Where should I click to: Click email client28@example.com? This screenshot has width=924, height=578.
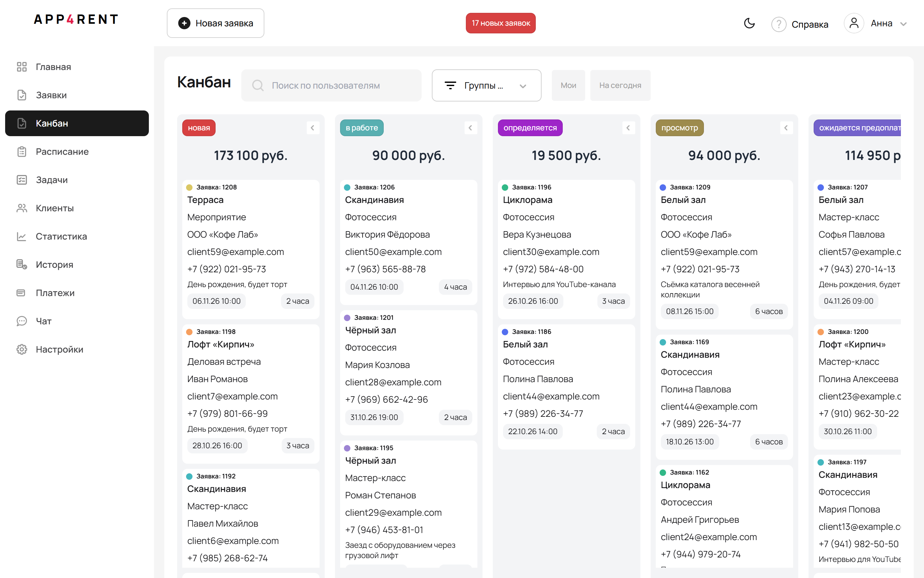[393, 382]
